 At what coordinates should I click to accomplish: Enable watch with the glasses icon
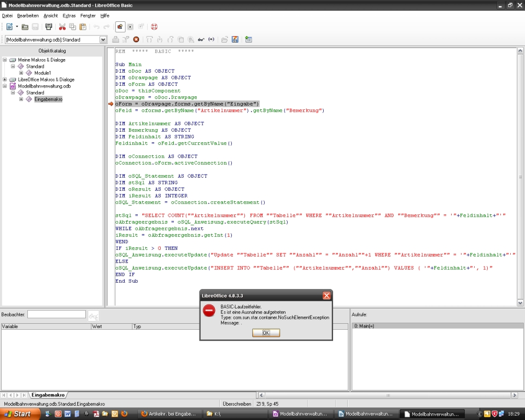(201, 39)
